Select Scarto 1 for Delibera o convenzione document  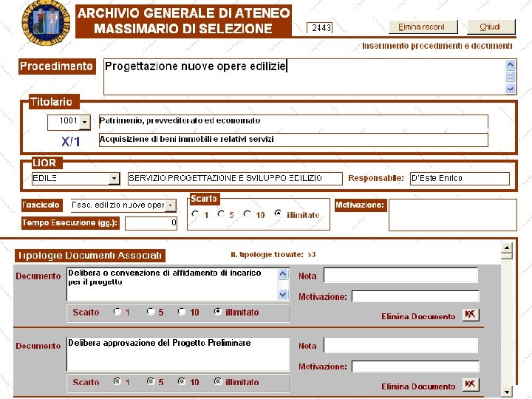(117, 312)
